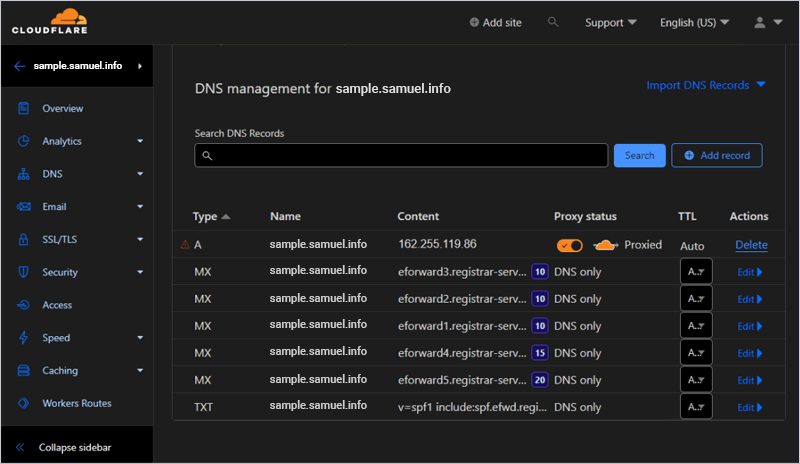Click the Add record button

(717, 155)
